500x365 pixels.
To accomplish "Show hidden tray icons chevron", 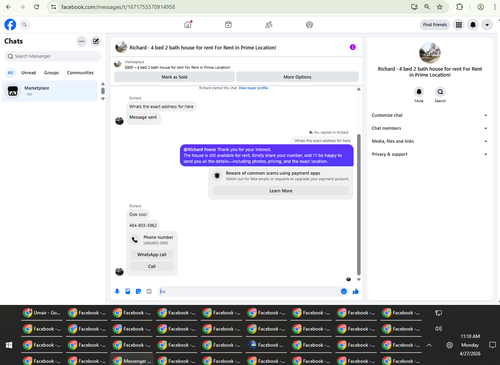I will point(429,345).
